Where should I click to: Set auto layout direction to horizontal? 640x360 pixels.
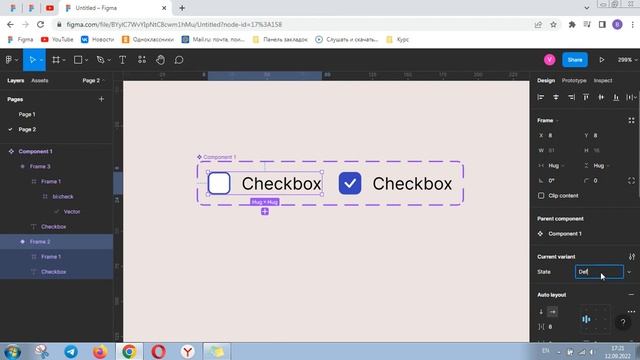[x=552, y=312]
